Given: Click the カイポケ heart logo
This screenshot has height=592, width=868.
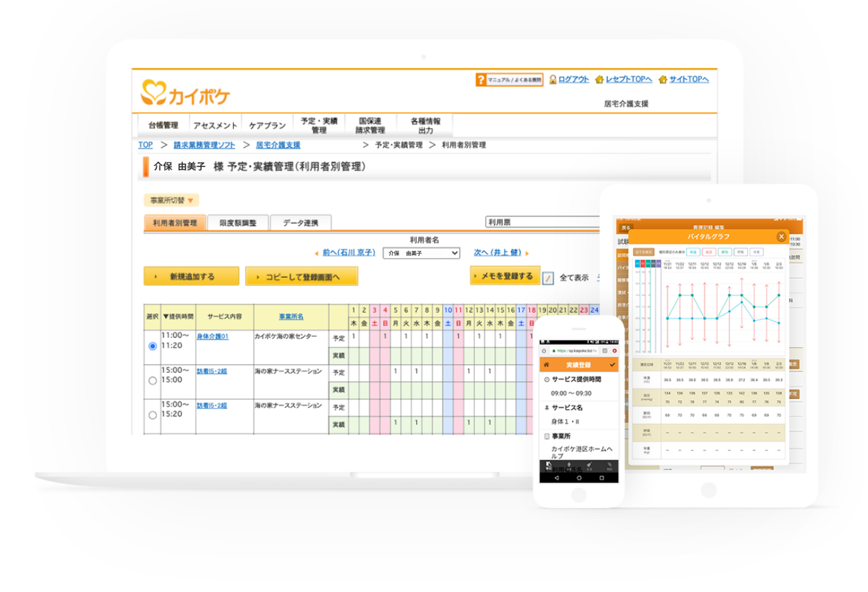Looking at the screenshot, I should point(154,94).
